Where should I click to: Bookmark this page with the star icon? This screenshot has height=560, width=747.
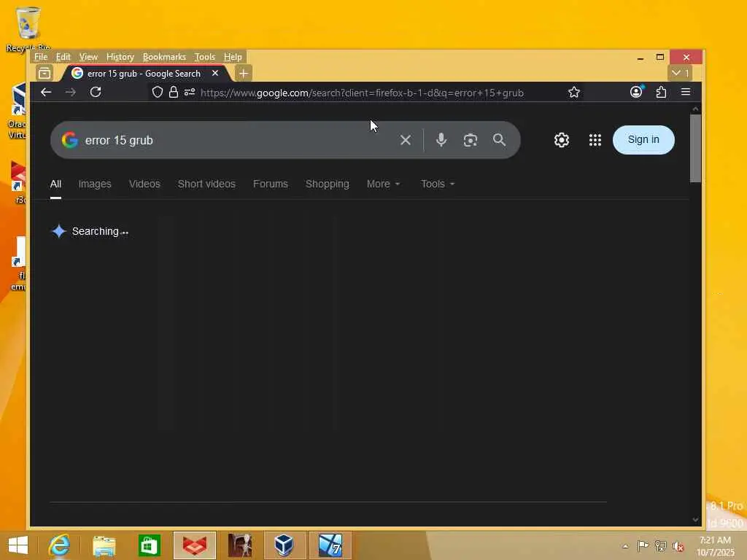pos(574,93)
